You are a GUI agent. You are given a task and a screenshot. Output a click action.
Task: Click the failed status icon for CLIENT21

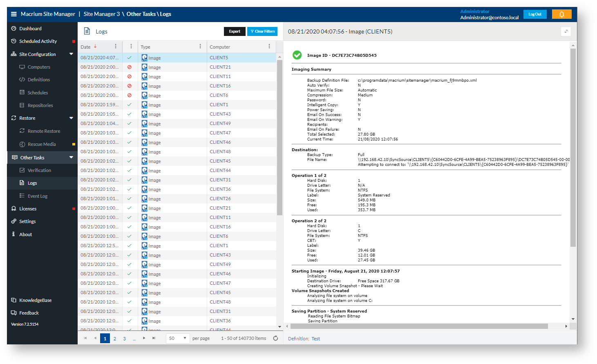pos(130,67)
